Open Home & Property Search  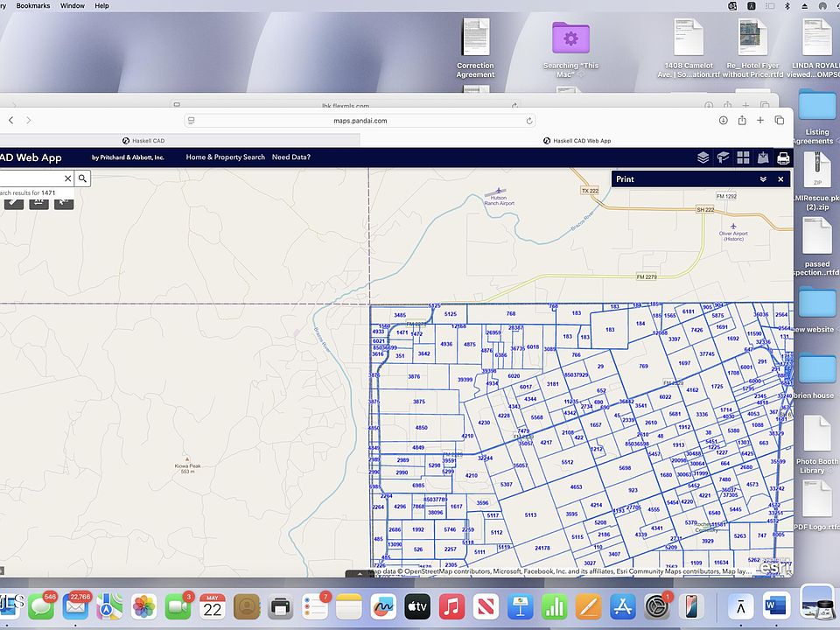(224, 157)
